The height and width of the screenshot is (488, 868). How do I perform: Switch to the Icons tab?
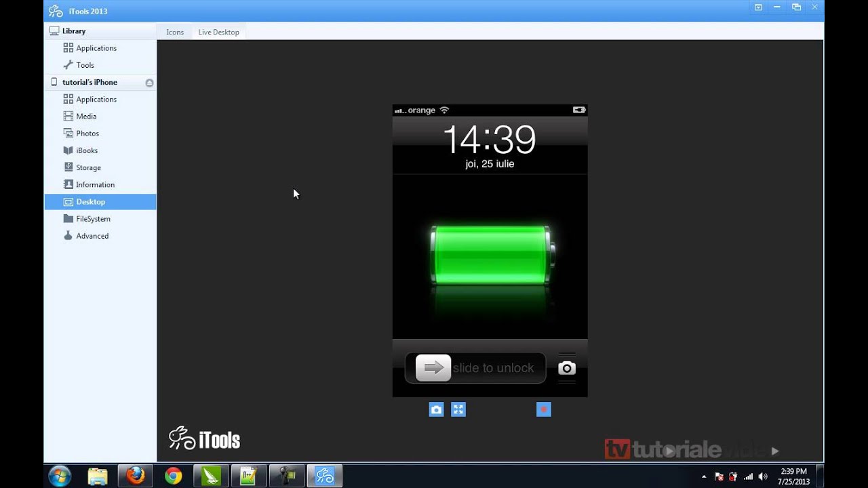coord(175,32)
